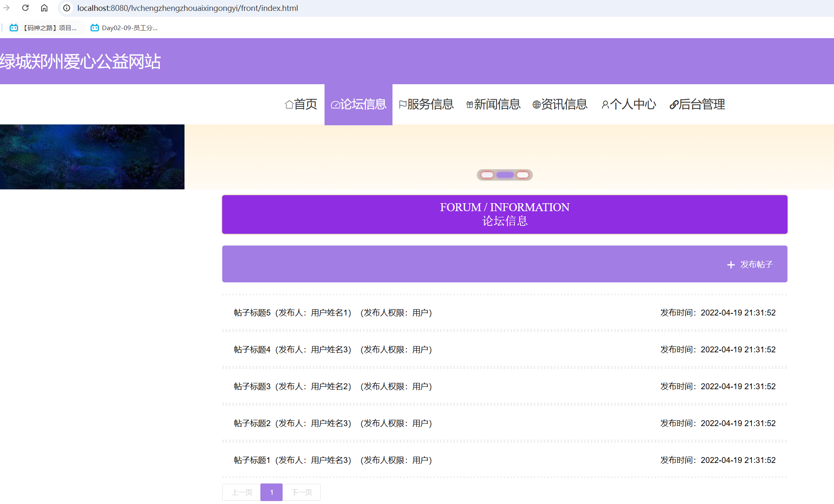Open 新闻信息 menu item

493,104
